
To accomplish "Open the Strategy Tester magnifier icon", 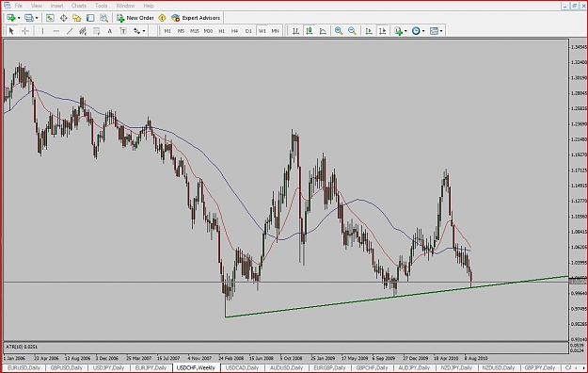I will 103,18.
